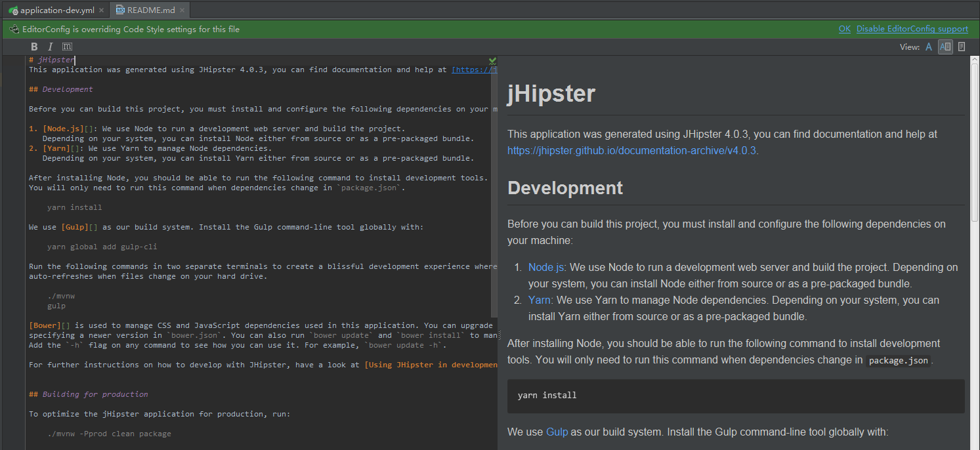Select the split editor and preview view
The image size is (980, 450).
[945, 47]
